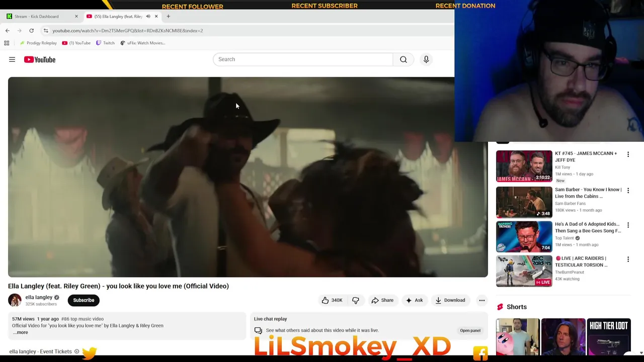Screen dimensions: 644x362
Task: Open the Kill Tony channel name
Action: point(562,167)
